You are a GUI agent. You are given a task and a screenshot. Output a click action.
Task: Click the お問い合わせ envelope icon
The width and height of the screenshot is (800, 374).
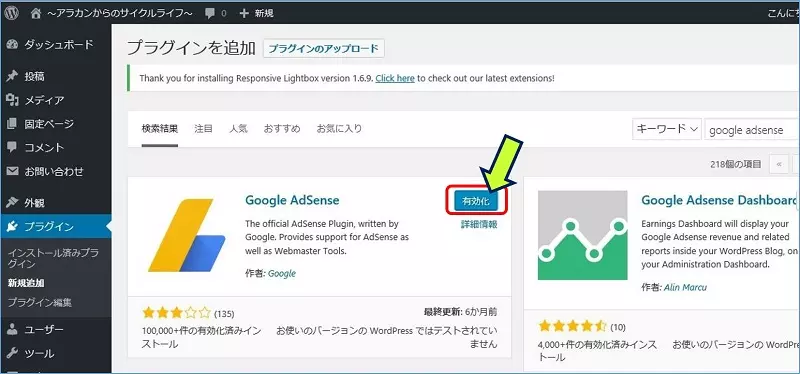[x=12, y=171]
